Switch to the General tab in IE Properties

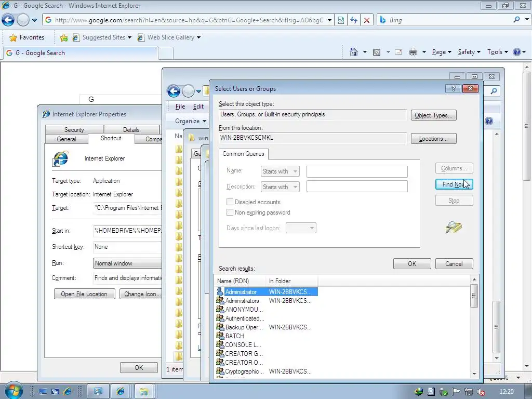(x=66, y=139)
